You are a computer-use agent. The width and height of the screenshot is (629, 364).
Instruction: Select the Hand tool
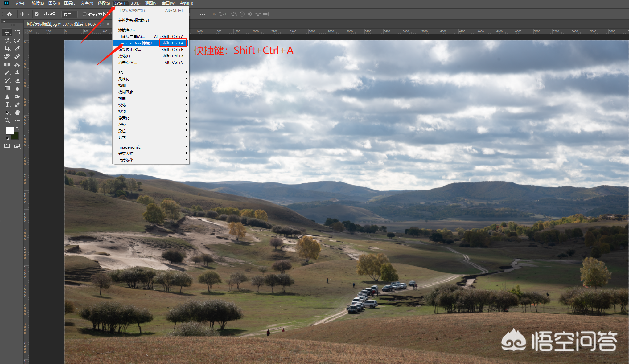pyautogui.click(x=17, y=112)
